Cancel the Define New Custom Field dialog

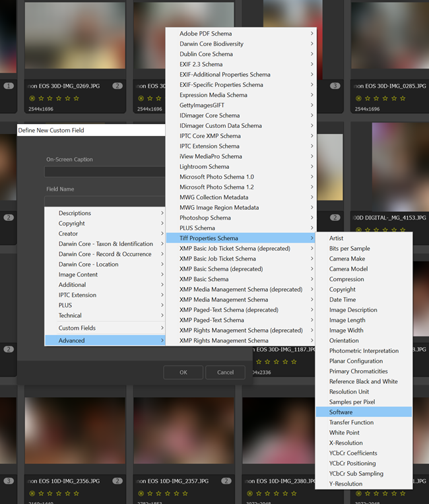pos(225,372)
